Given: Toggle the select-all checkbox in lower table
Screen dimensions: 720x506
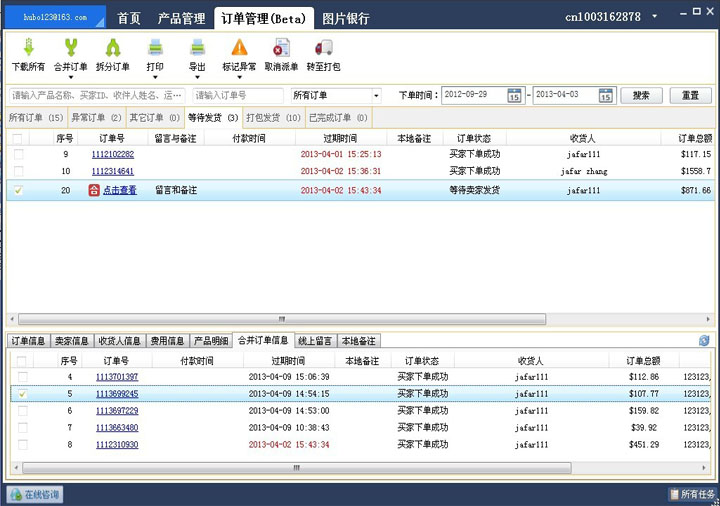Looking at the screenshot, I should click(22, 361).
